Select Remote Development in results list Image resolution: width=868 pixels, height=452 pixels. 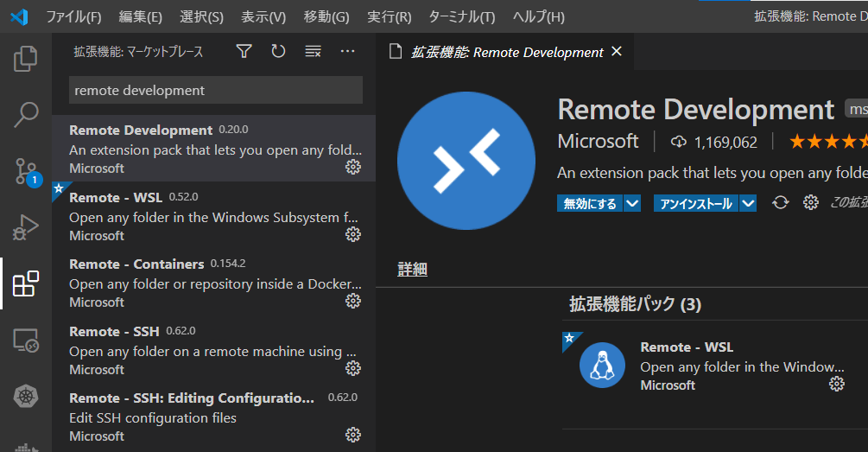[213, 149]
